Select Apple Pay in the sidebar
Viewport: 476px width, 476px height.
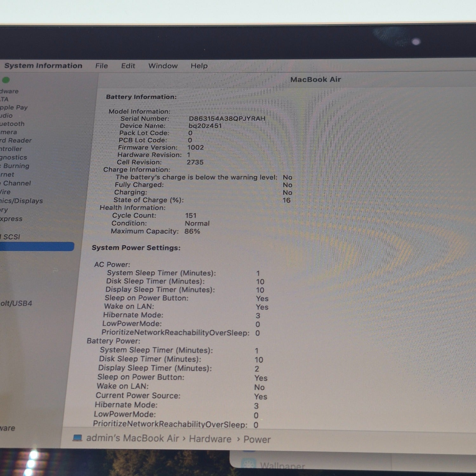click(14, 107)
